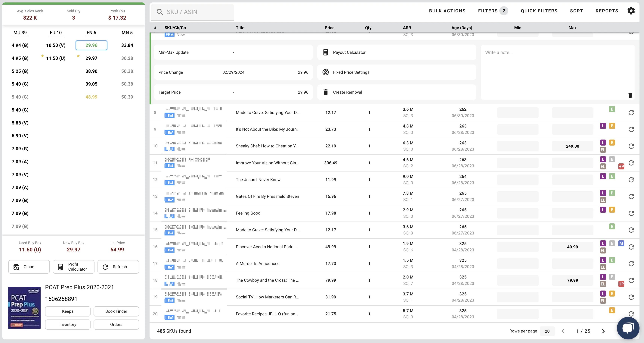Image resolution: width=644 pixels, height=343 pixels.
Task: Click the Create Removal trash icon
Action: pos(326,92)
